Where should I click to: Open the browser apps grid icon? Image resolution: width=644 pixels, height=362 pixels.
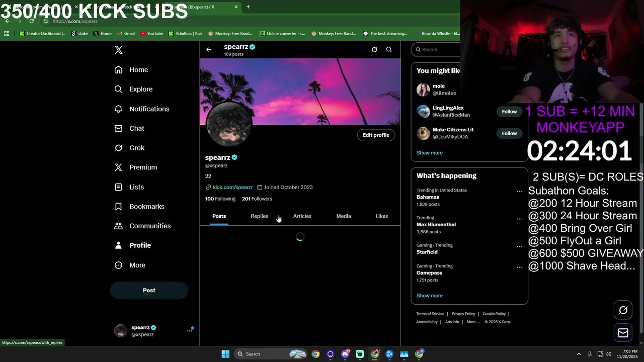pos(7,34)
